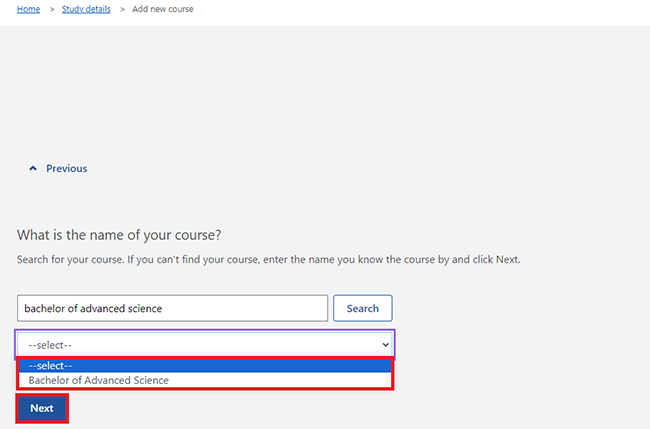Click the Next button
This screenshot has width=650, height=429.
pos(42,408)
